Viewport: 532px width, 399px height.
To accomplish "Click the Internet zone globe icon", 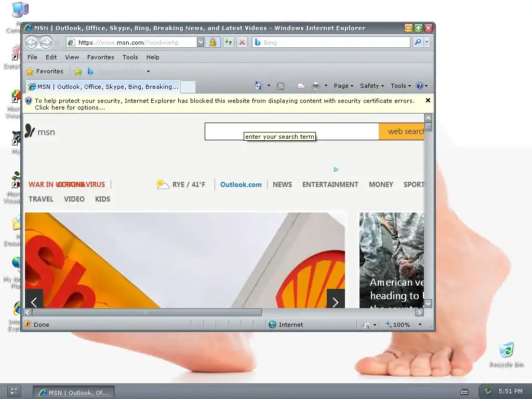I will [272, 324].
